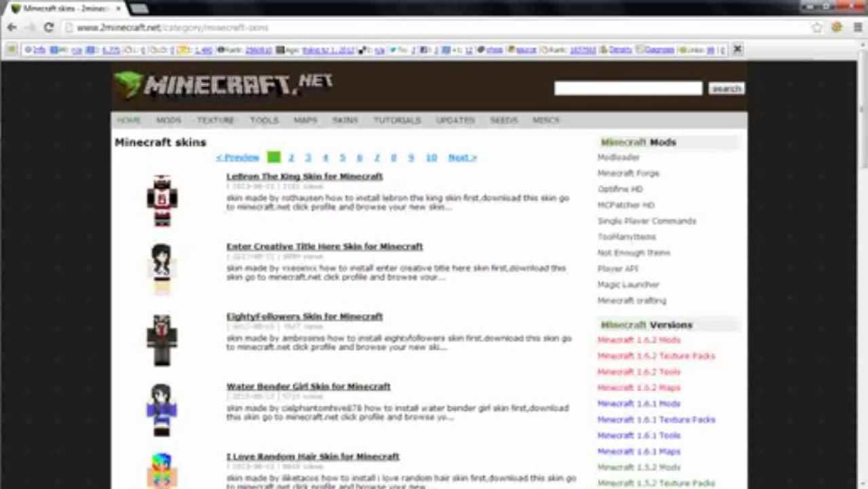Click the LeBron skin thumbnail
This screenshot has width=868, height=489.
pos(162,200)
